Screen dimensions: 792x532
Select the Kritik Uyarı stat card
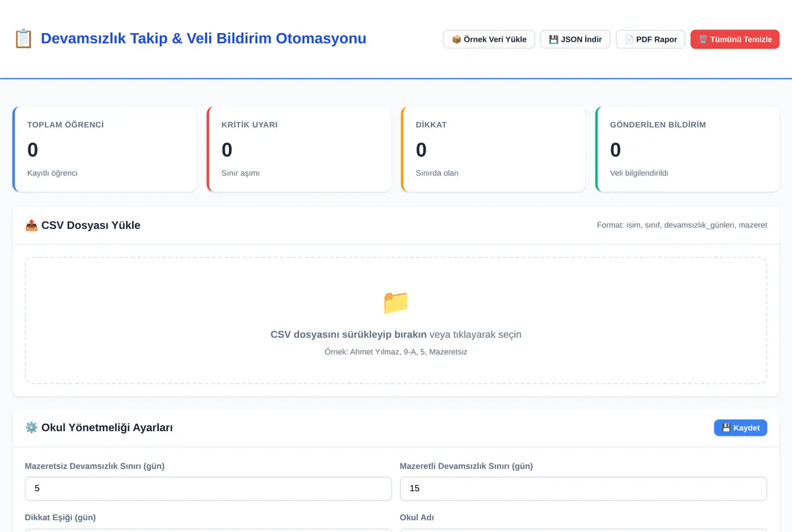coord(299,149)
